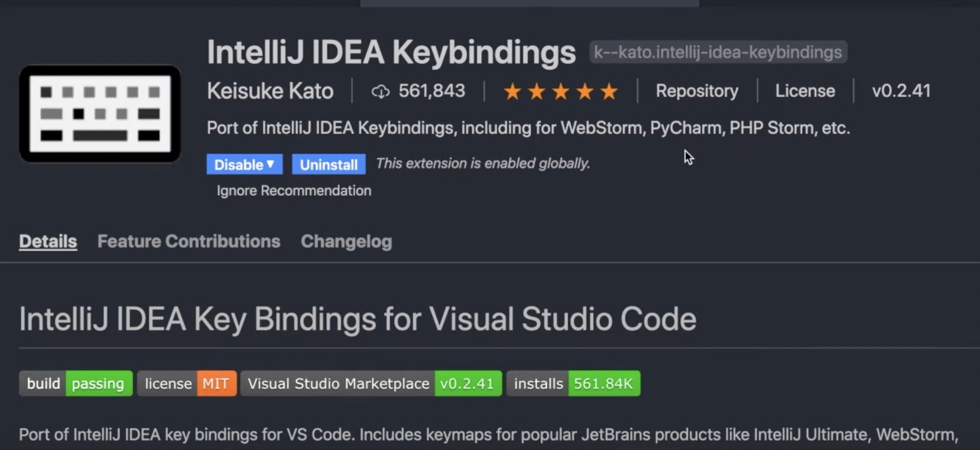
Task: Switch to the Details tab
Action: tap(48, 241)
